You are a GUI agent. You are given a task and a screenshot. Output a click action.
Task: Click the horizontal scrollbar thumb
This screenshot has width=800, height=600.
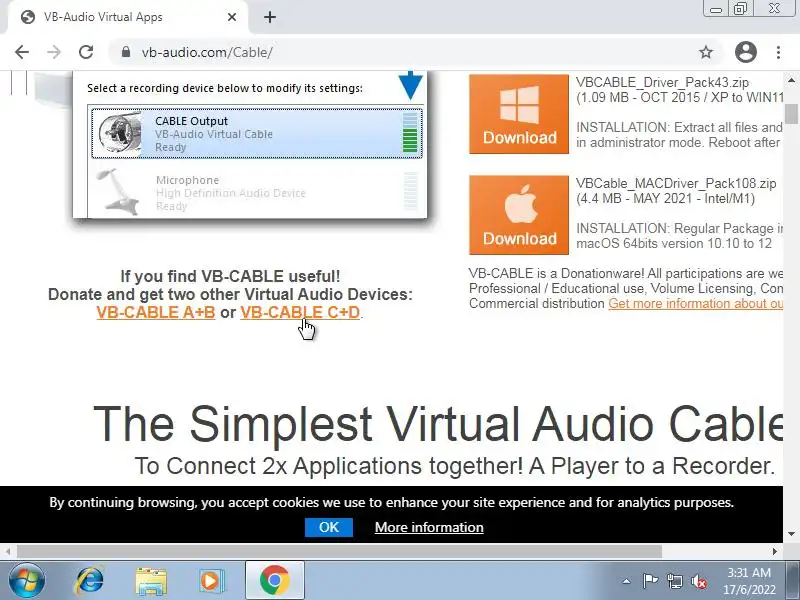[339, 551]
